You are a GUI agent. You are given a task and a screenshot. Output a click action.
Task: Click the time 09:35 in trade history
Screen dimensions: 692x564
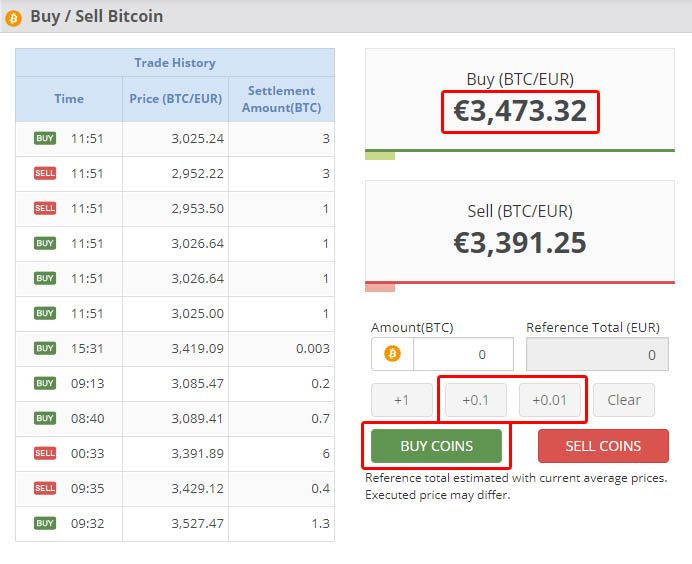pyautogui.click(x=87, y=488)
